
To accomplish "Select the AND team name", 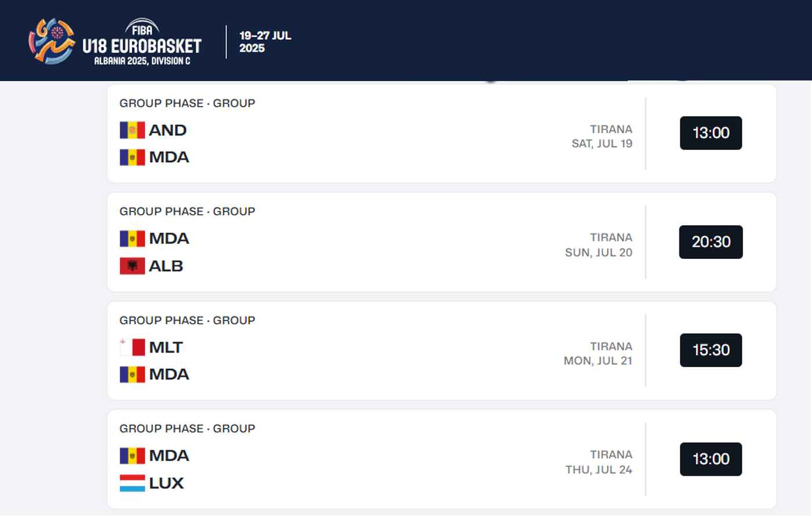I will 168,130.
